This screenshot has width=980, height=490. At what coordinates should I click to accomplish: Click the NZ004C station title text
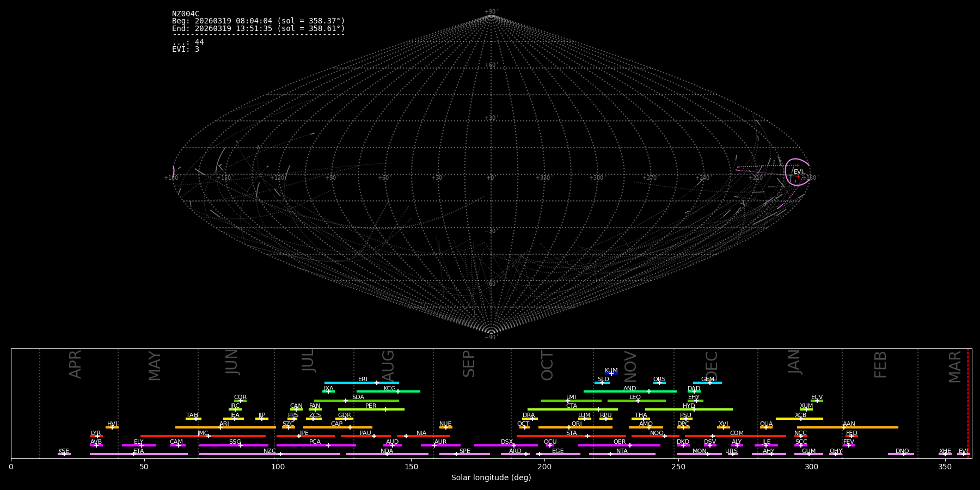coord(186,14)
